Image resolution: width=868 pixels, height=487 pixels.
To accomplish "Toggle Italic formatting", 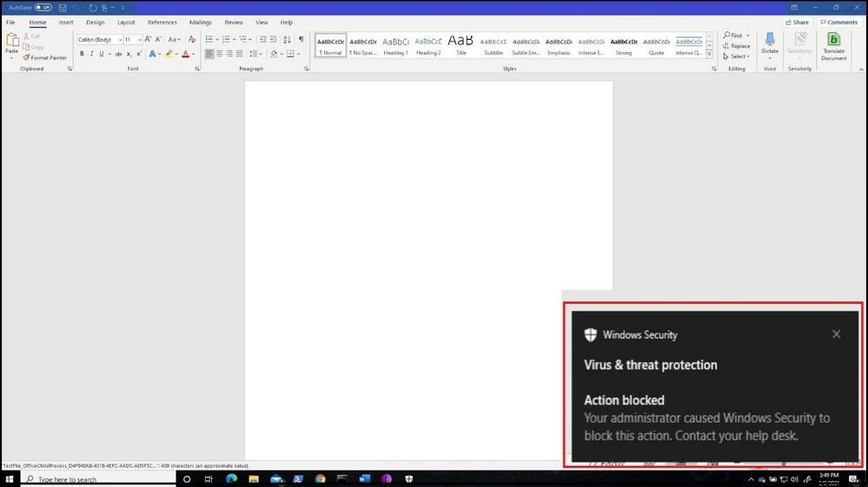I will 91,54.
